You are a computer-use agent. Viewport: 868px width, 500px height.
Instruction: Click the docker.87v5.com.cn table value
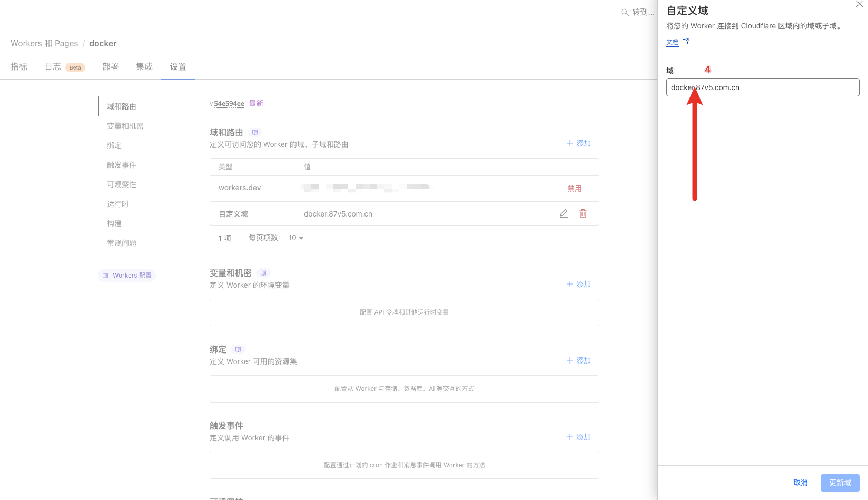point(338,214)
